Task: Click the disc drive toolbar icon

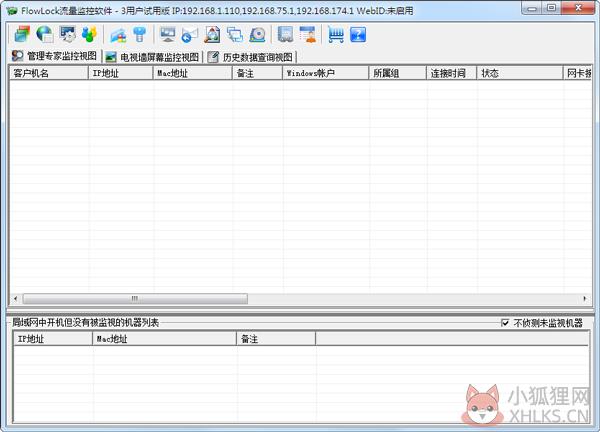Action: pos(258,34)
